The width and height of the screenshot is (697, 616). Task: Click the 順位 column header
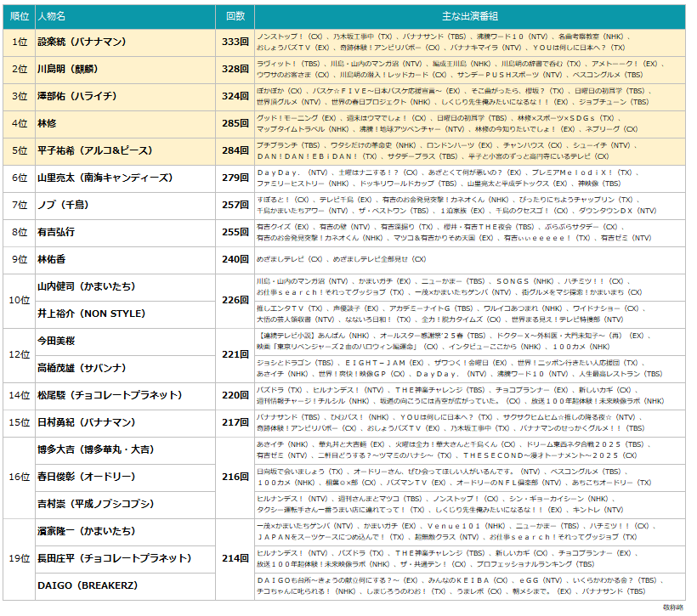19,16
